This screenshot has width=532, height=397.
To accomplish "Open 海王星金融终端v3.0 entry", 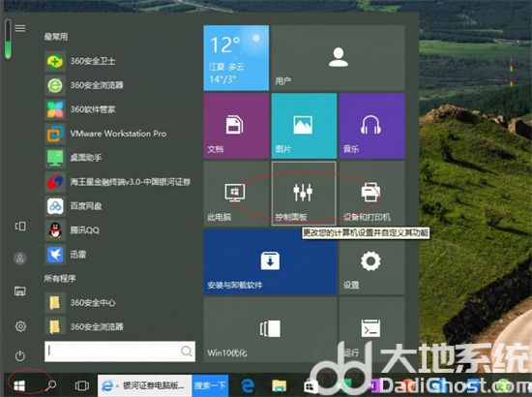I will coord(118,182).
